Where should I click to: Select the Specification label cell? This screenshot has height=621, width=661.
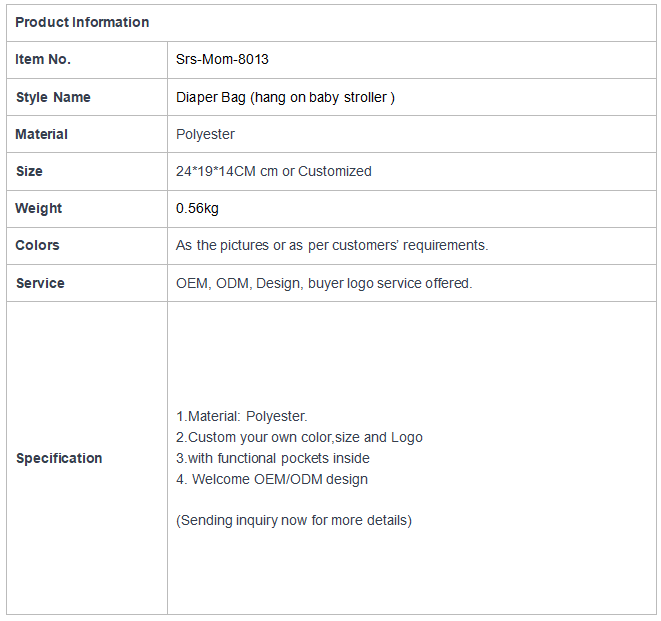(x=87, y=458)
